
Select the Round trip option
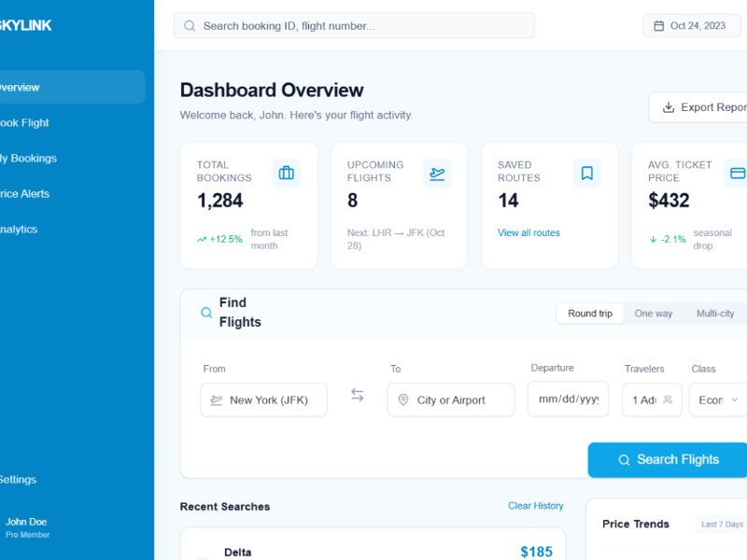click(589, 314)
